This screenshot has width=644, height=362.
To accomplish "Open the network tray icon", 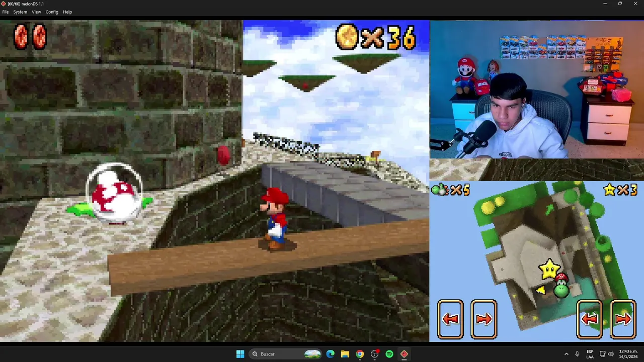I will pyautogui.click(x=602, y=354).
